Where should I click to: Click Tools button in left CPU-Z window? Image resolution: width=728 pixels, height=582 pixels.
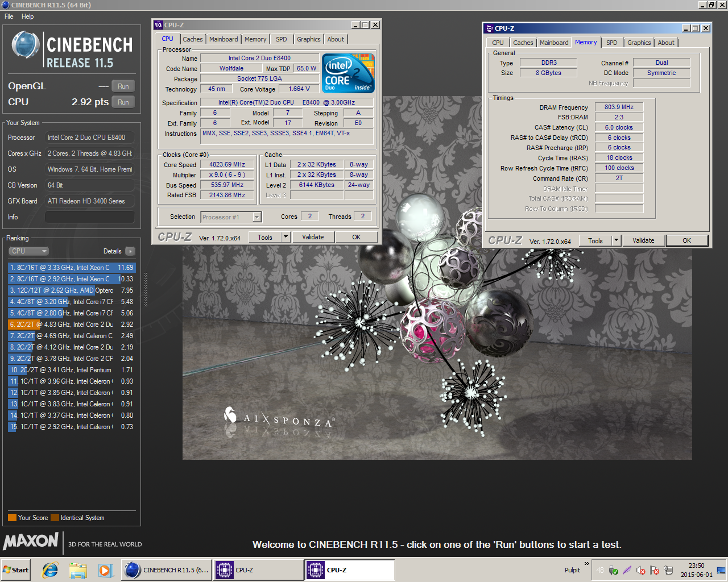265,238
